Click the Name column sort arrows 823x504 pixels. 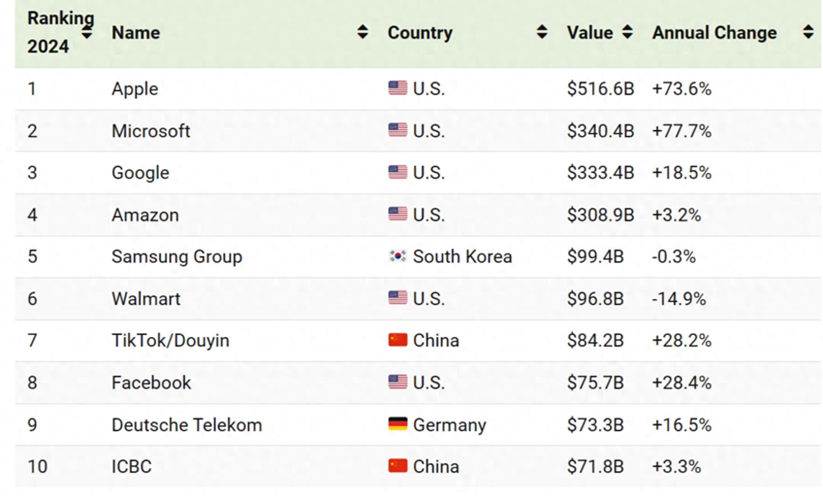click(362, 32)
